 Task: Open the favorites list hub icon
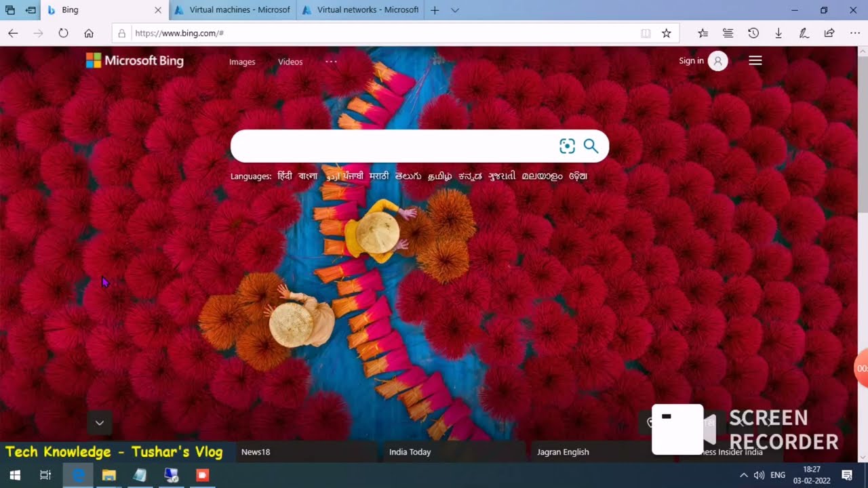703,33
